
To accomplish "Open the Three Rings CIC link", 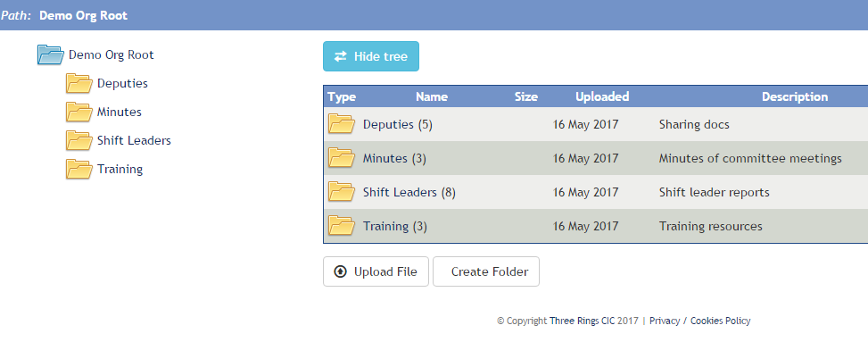I will [x=583, y=321].
